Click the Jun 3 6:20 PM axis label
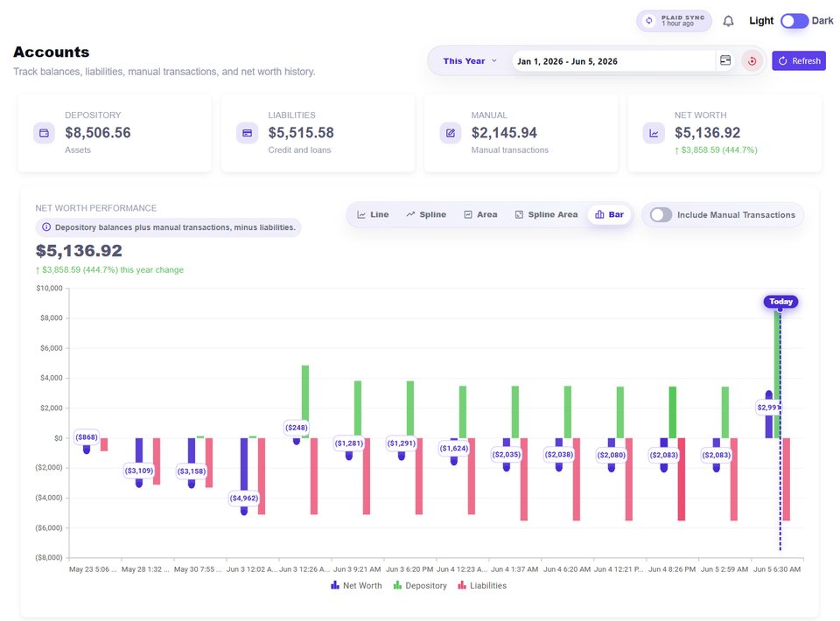This screenshot has height=621, width=840. [x=409, y=569]
